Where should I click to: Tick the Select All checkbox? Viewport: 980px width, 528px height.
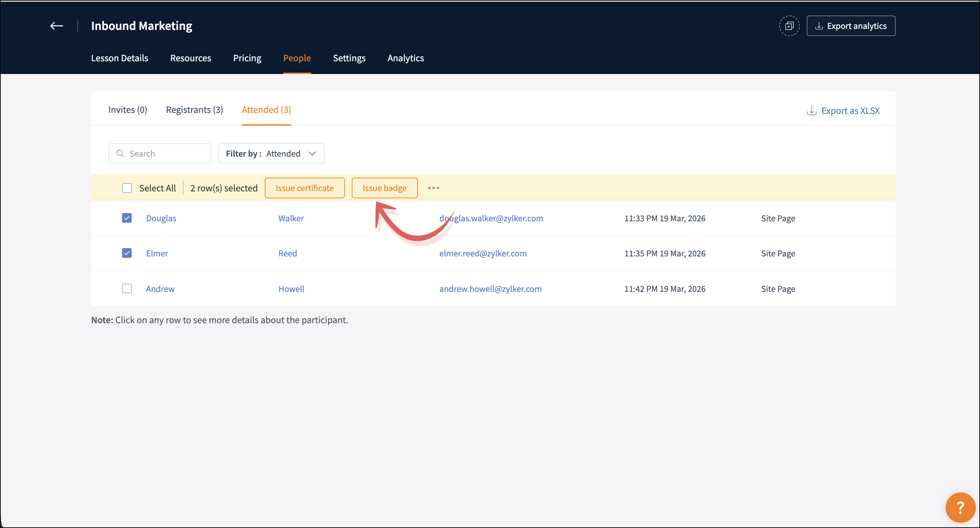click(x=127, y=188)
